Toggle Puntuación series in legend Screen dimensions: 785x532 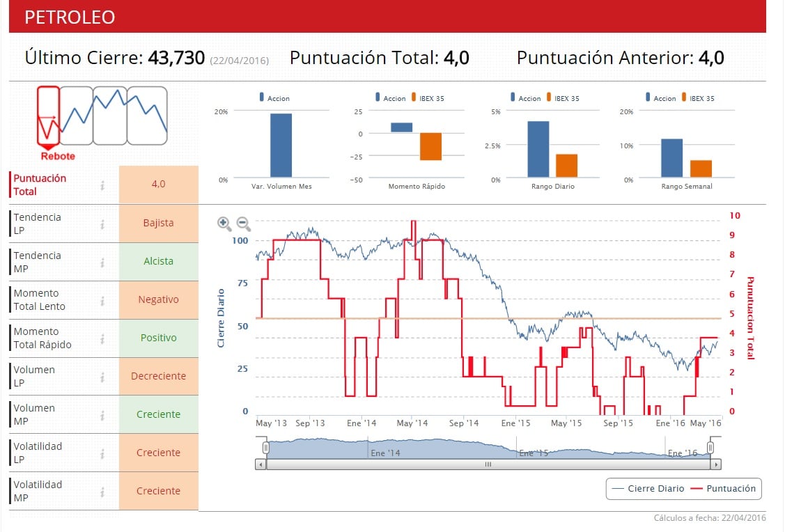723,488
